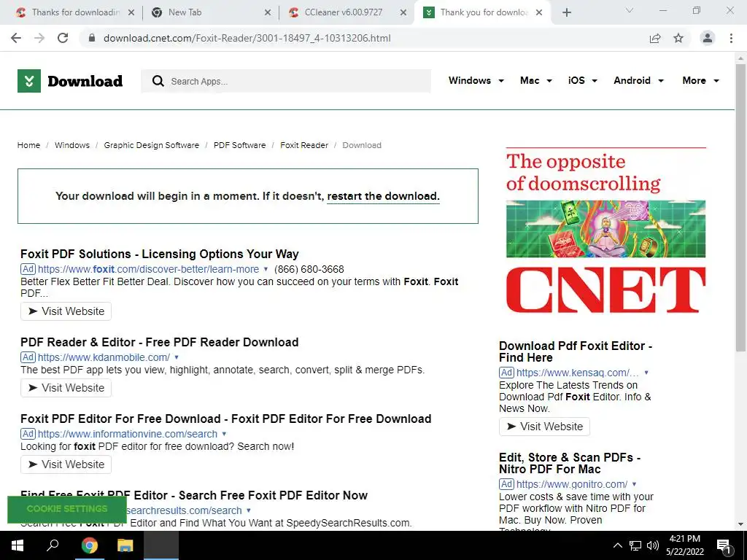Open File Explorer from taskbar
Screen dimensions: 747x560
[x=125, y=545]
